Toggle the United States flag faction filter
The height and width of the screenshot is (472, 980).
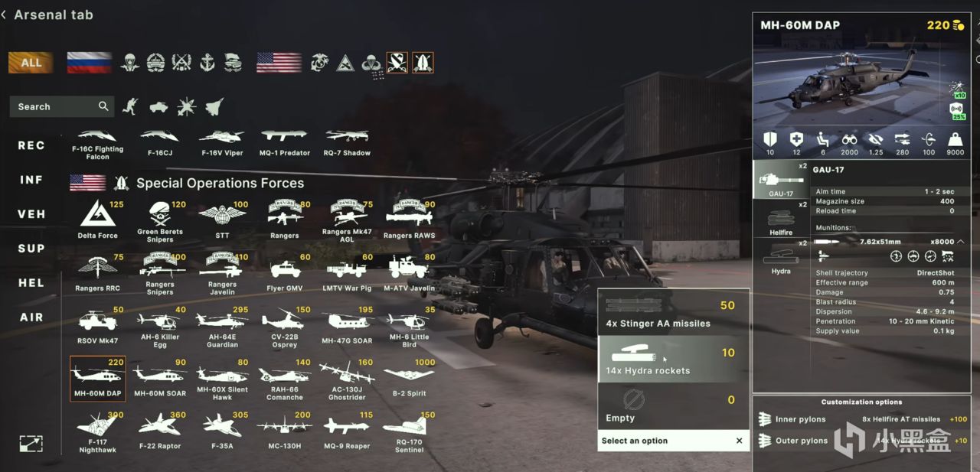(x=279, y=63)
